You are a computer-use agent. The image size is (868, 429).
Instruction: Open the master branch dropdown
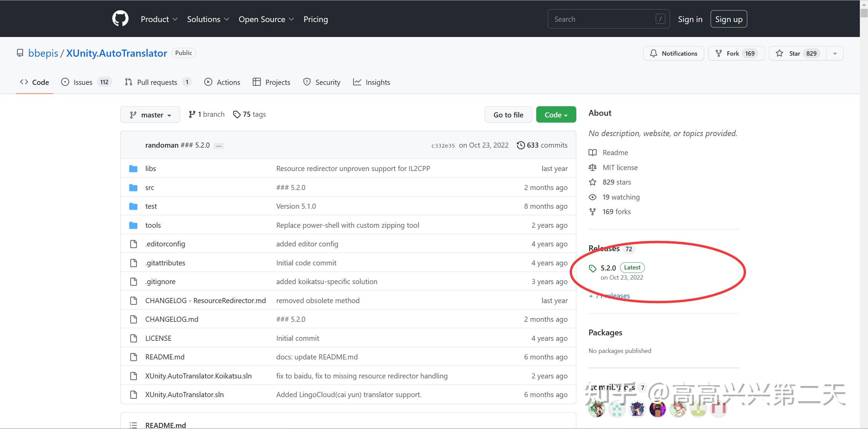[x=150, y=115]
